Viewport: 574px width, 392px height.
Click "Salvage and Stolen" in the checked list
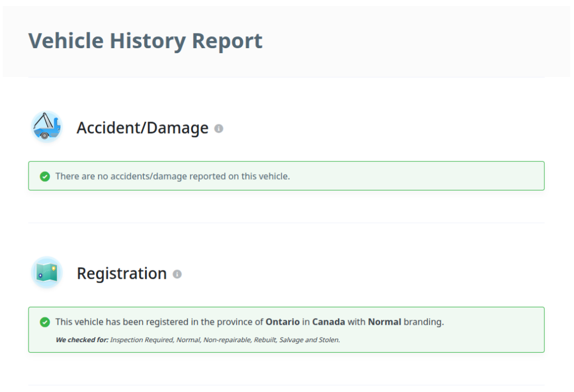click(309, 339)
